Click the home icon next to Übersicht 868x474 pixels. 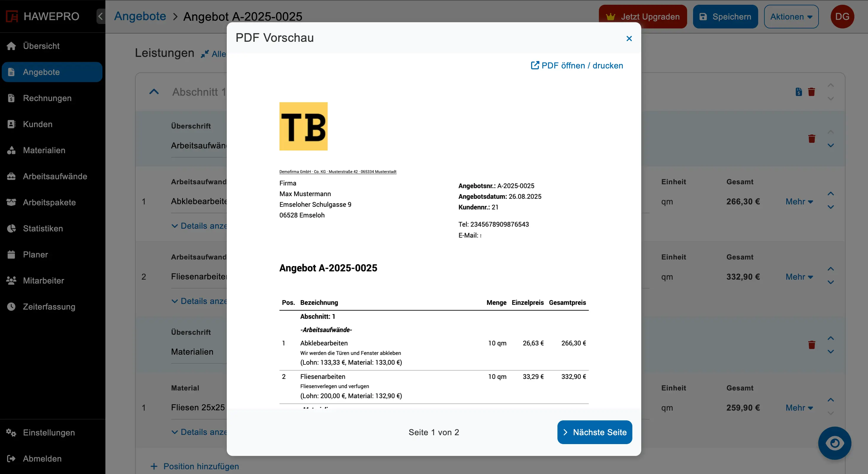11,46
